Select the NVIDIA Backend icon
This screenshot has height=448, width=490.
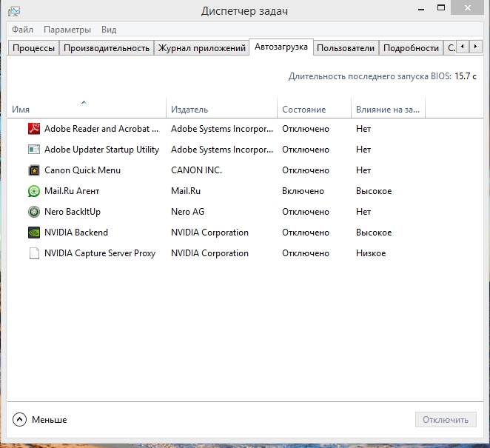[x=33, y=233]
